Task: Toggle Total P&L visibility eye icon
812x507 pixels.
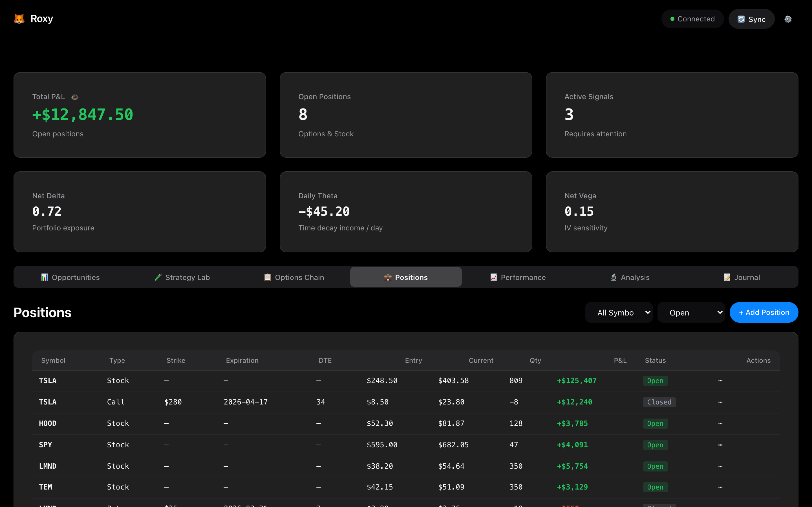Action: [75, 97]
